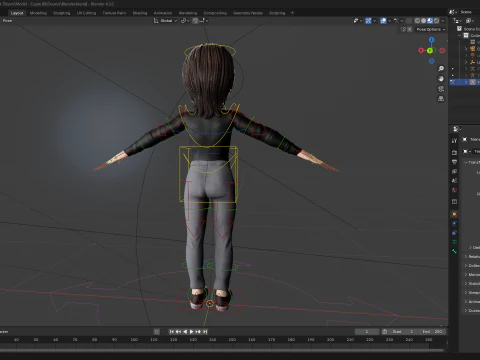Open the gizmo settings dropdown arrow
The height and width of the screenshot is (360, 480).
[374, 21]
